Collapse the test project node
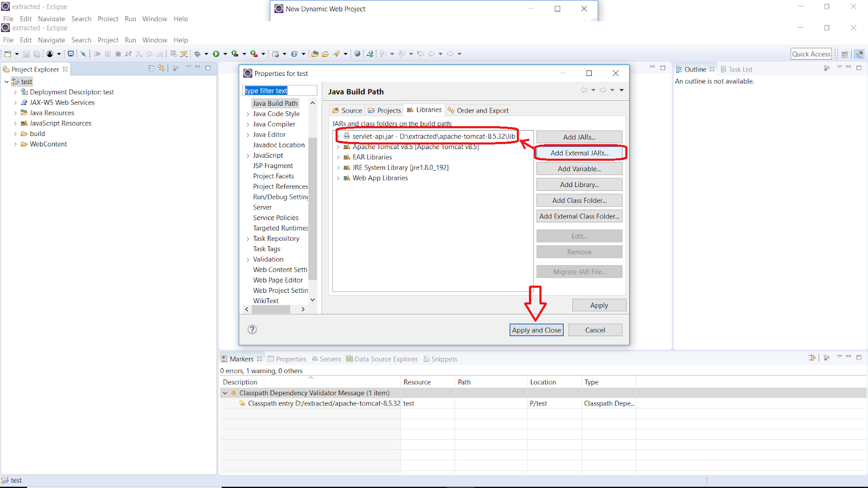Viewport: 868px width, 488px height. pos(7,82)
